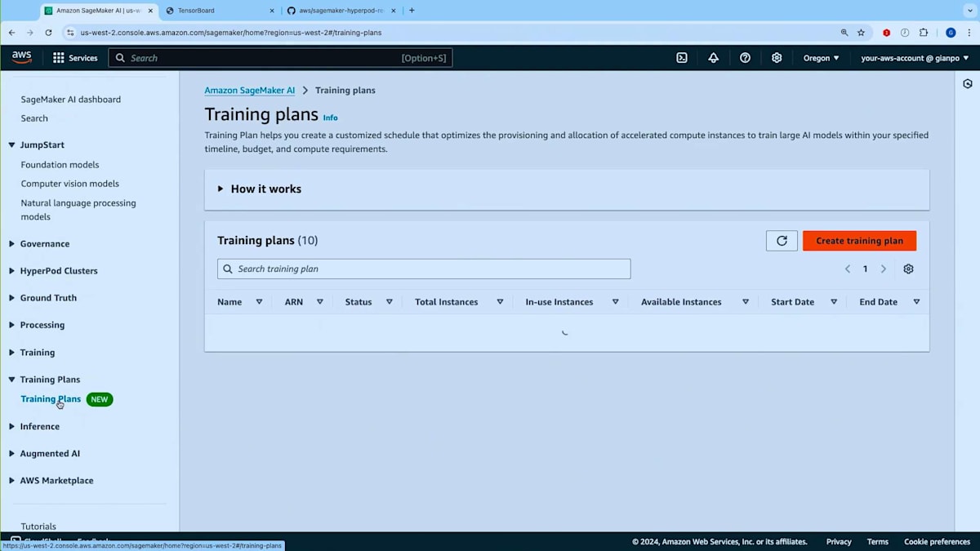This screenshot has width=980, height=551.
Task: Sort by the End Date column
Action: pos(916,302)
